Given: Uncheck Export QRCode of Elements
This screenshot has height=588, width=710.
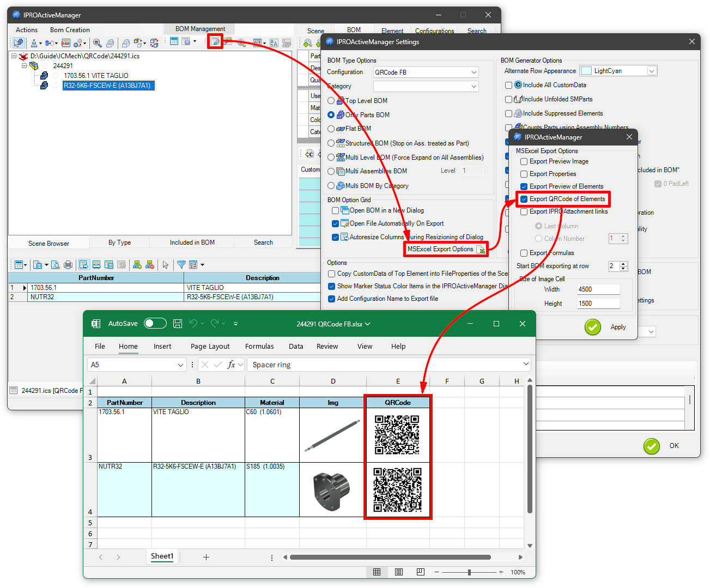Looking at the screenshot, I should (x=524, y=199).
